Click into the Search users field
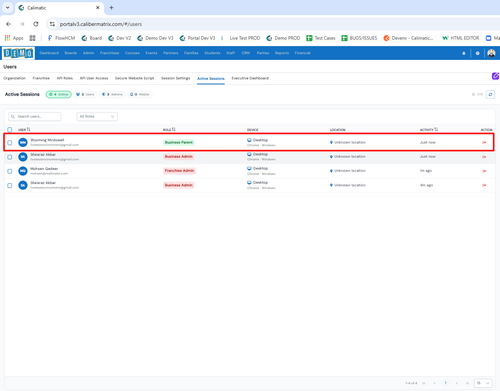This screenshot has height=391, width=500. click(35, 116)
